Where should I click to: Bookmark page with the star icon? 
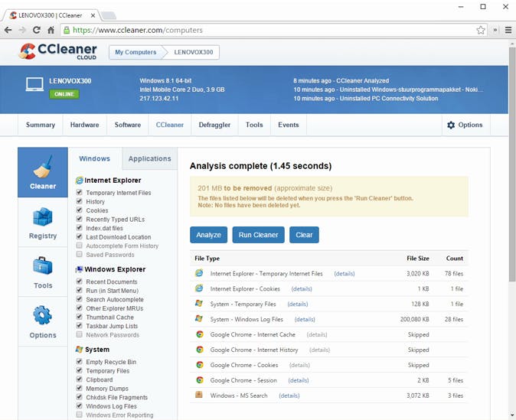(481, 30)
